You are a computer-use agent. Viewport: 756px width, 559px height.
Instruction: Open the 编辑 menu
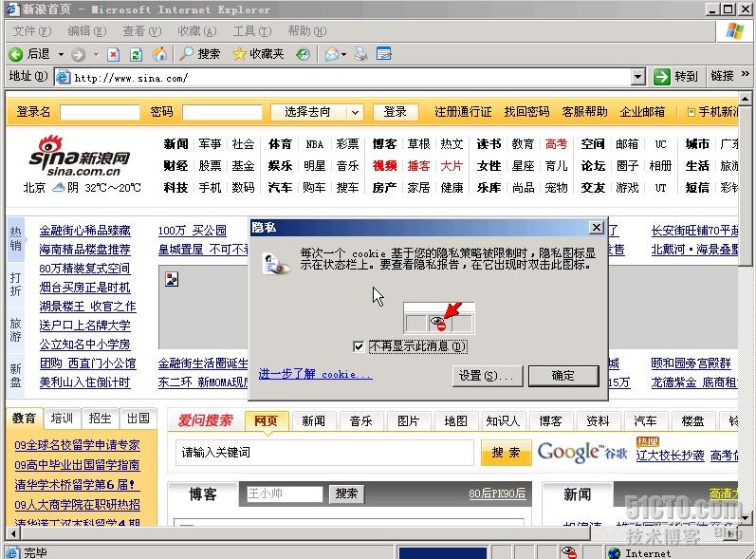click(86, 31)
